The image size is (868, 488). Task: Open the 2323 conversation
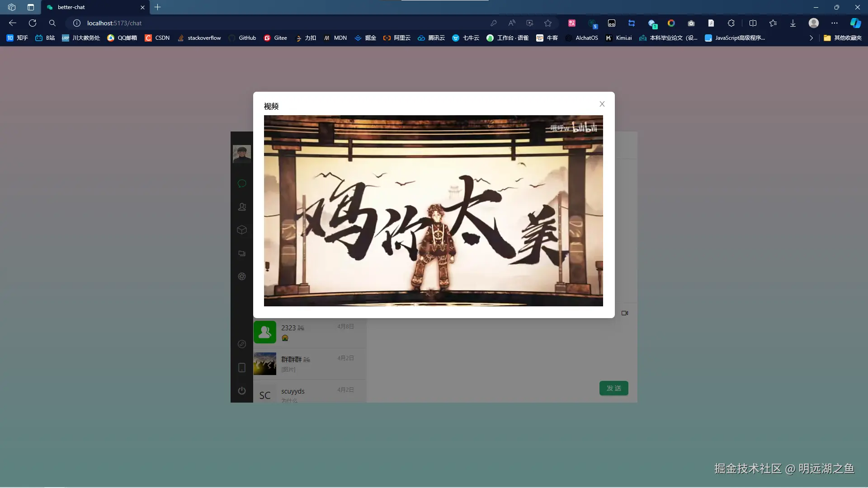point(309,332)
